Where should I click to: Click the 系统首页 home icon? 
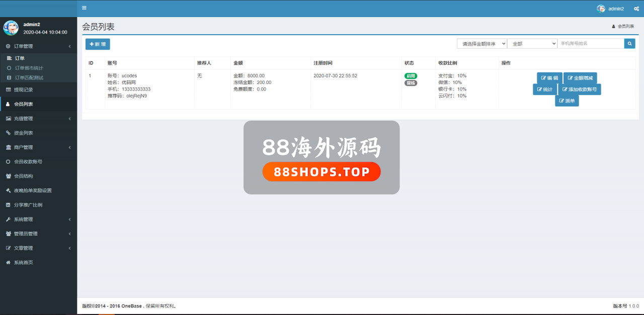8,263
